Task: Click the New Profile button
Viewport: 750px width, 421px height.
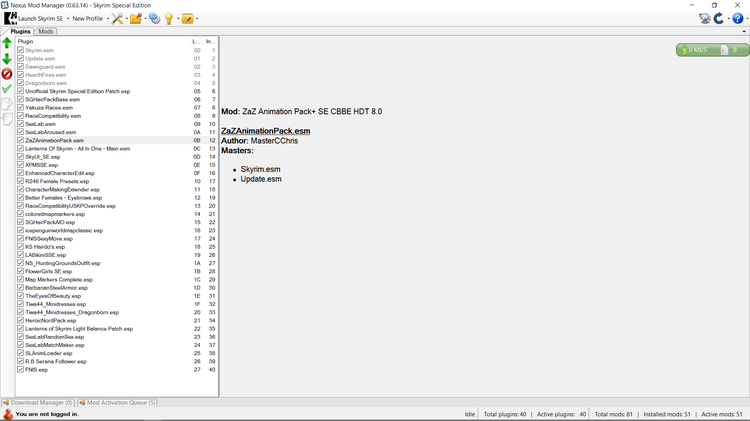Action: tap(88, 19)
